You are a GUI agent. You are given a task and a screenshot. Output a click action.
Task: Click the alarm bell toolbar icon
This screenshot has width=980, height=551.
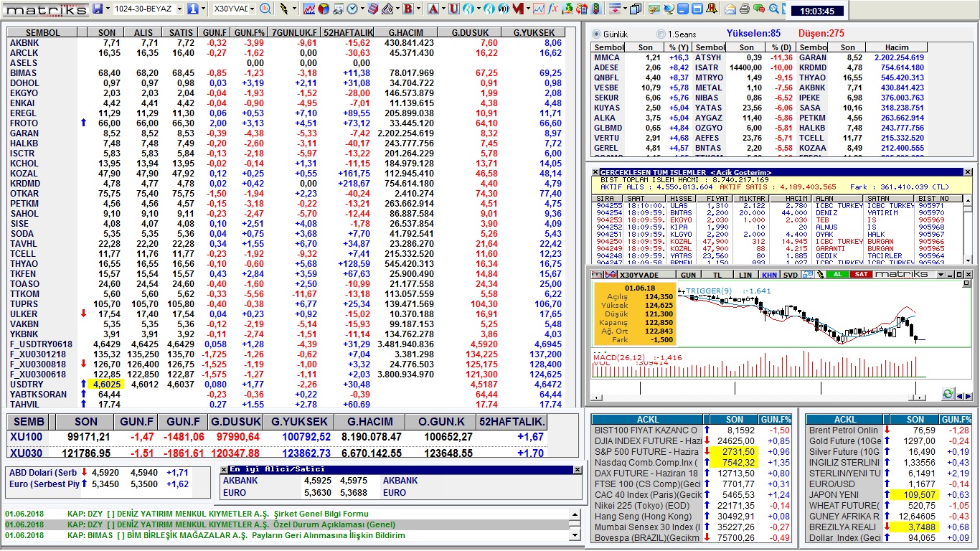712,9
